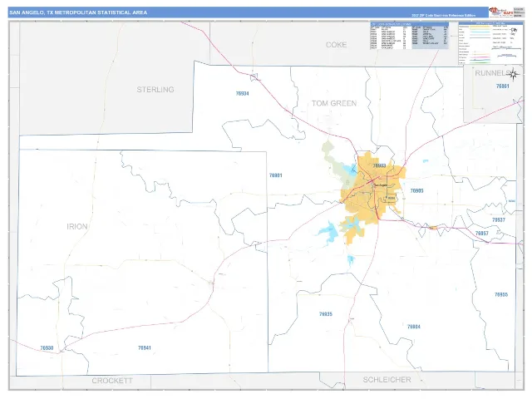Click ZIP code 76957 label
This screenshot has height=399, width=532.
[x=482, y=233]
